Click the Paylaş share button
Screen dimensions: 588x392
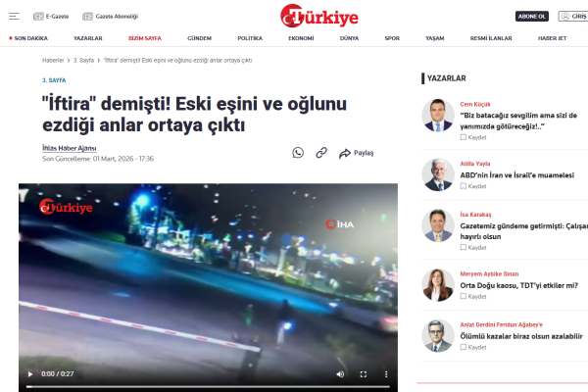click(x=357, y=153)
